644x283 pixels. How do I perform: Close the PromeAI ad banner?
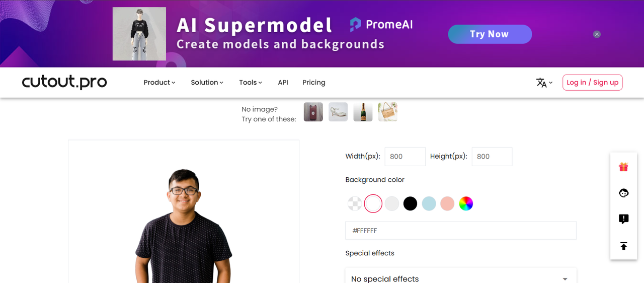[x=597, y=34]
